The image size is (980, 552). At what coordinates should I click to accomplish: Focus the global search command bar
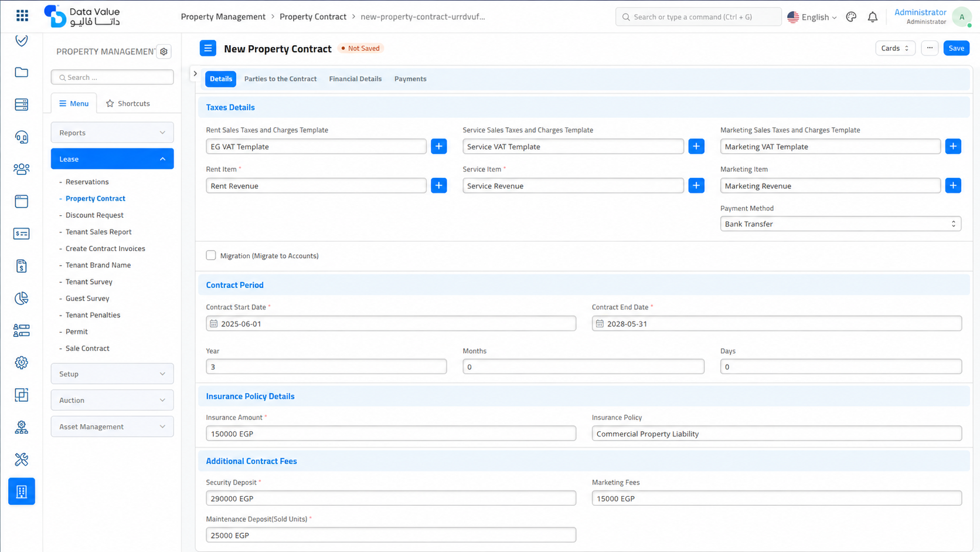(x=698, y=17)
